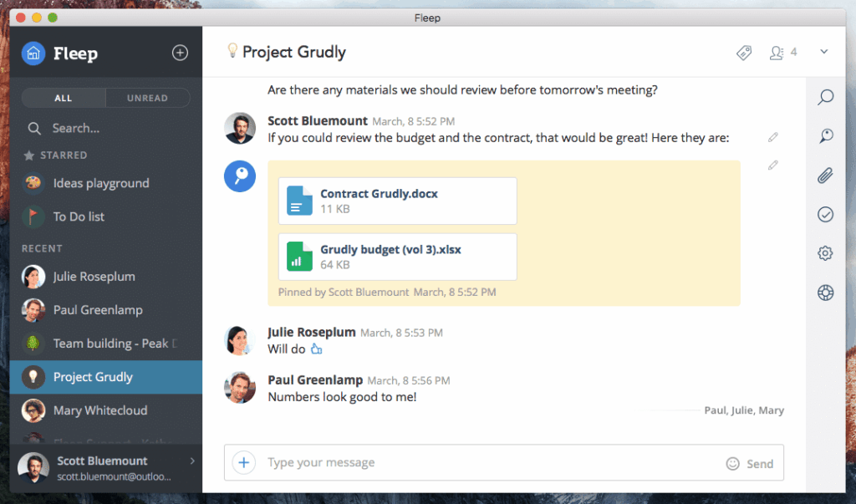The image size is (856, 504).
Task: Click the Fleep home logo icon
Action: (33, 53)
